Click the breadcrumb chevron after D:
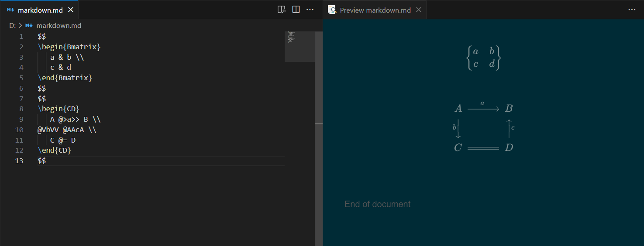644x246 pixels. coord(20,26)
